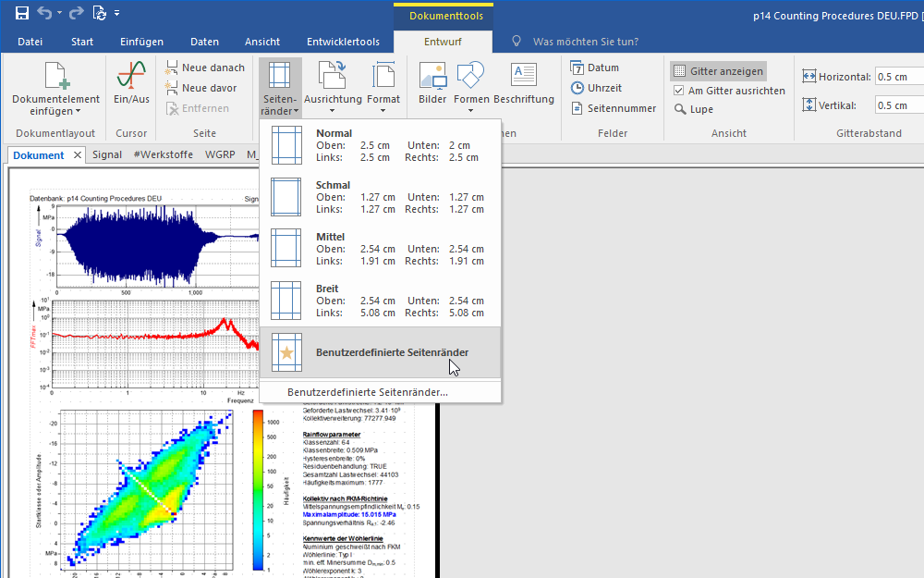Click the 'Kennwerte der Wöhlerlinie' heading

coord(343,538)
